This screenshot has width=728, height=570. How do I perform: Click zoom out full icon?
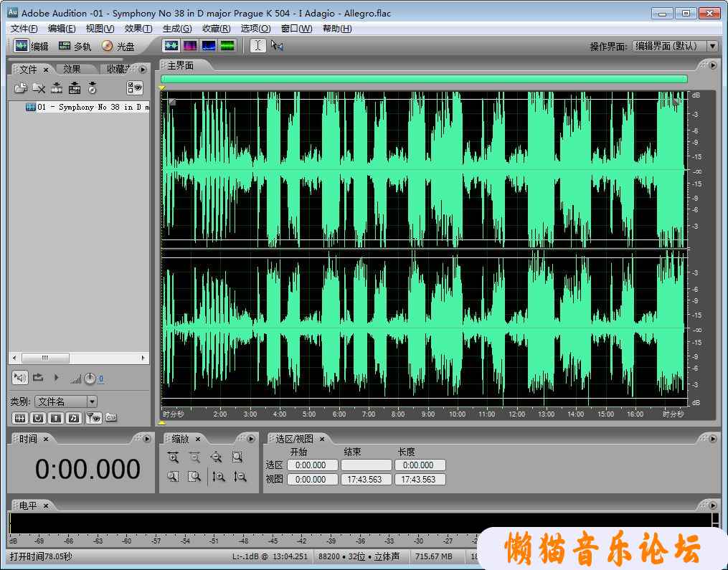[x=216, y=457]
